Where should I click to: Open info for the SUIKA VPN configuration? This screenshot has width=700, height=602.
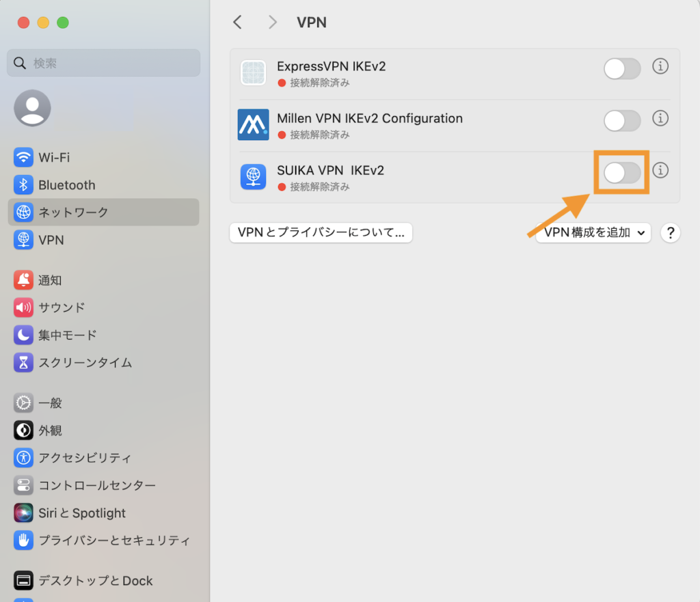click(x=660, y=171)
